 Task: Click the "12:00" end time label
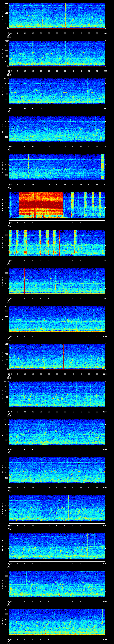[x=105, y=412]
